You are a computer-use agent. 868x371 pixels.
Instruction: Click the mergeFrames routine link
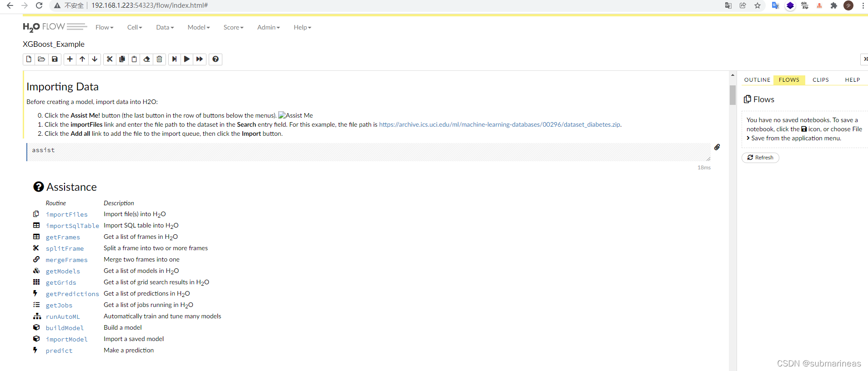coord(67,260)
